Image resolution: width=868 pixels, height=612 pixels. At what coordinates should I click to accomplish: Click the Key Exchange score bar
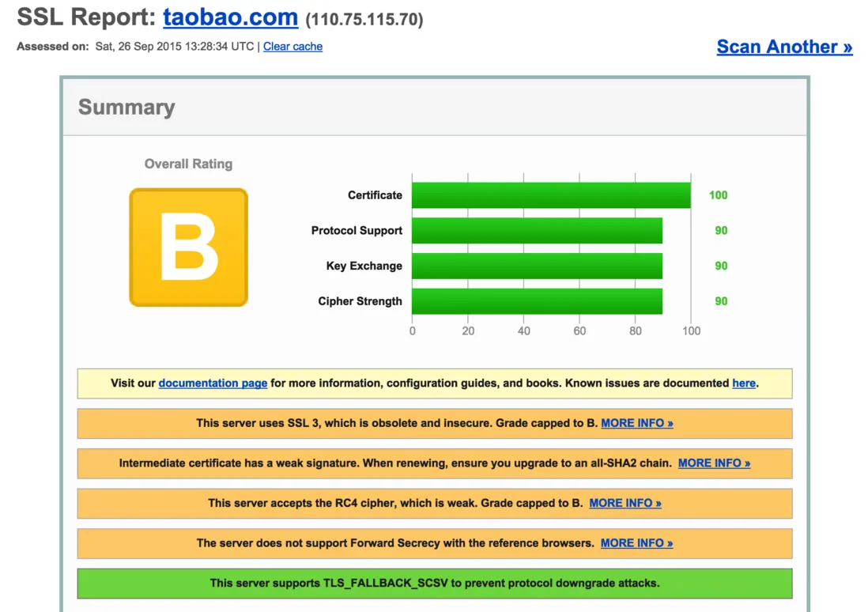click(x=537, y=266)
